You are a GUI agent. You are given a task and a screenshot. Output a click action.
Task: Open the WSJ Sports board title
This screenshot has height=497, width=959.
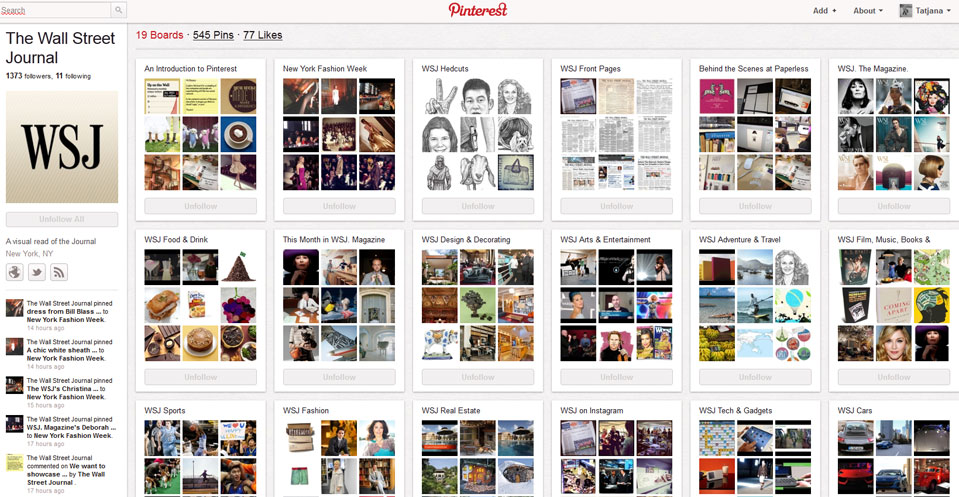(x=165, y=410)
